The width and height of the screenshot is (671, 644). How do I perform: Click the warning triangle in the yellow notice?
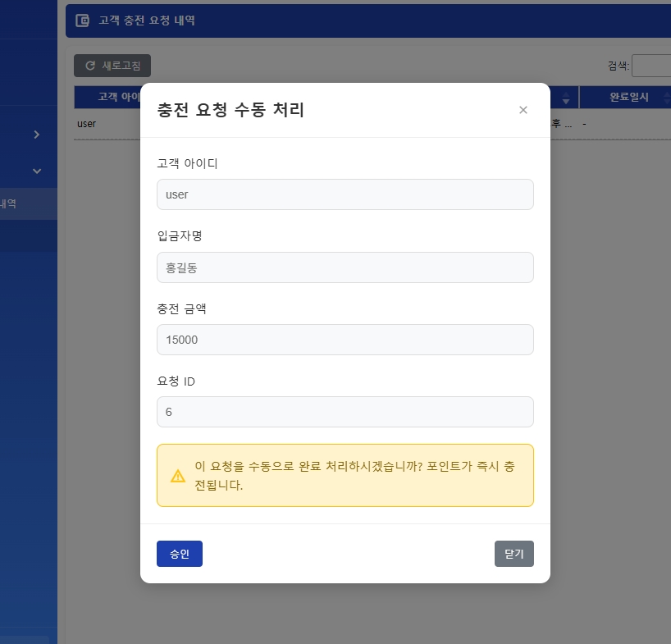[x=178, y=476]
